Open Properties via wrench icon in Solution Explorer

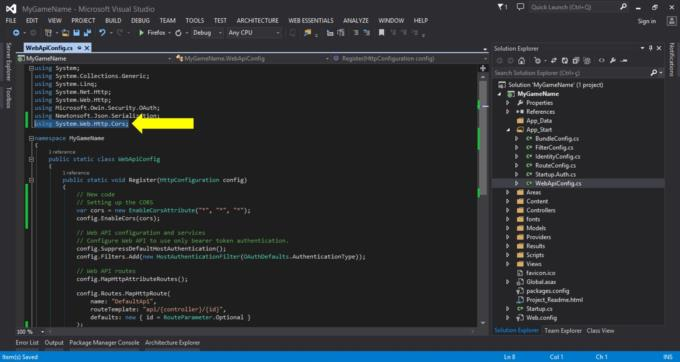pyautogui.click(x=613, y=61)
